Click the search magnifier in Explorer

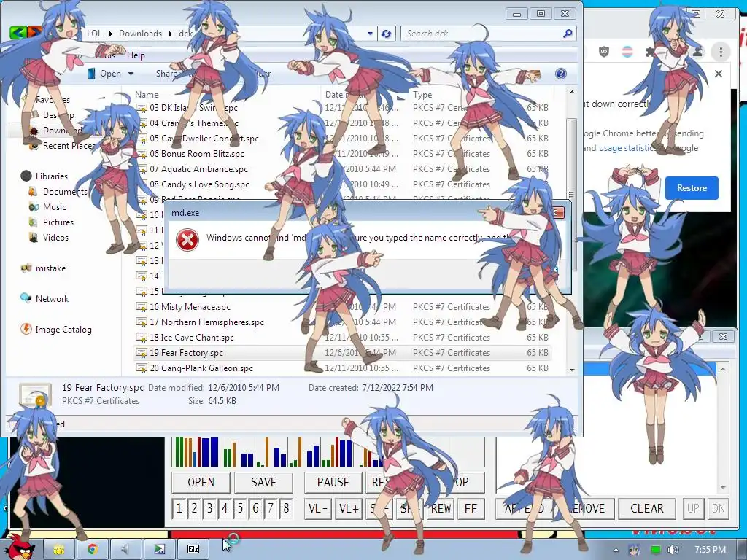(x=568, y=34)
